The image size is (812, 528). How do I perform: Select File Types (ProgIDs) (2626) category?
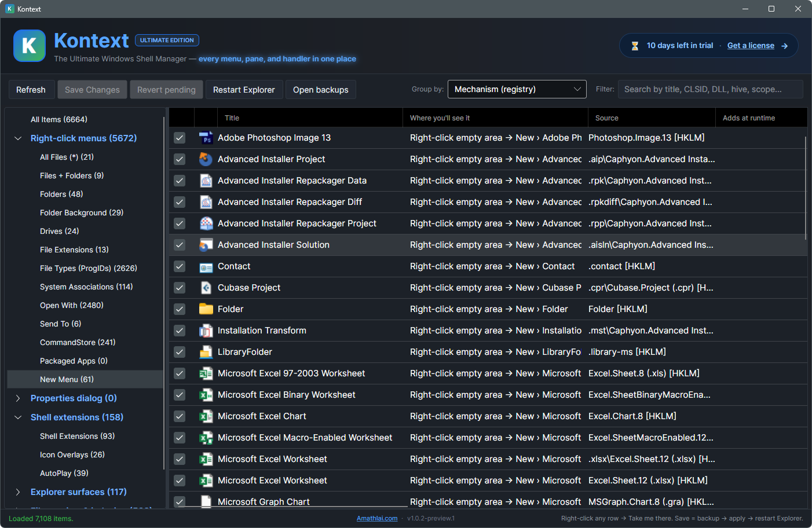tap(89, 268)
